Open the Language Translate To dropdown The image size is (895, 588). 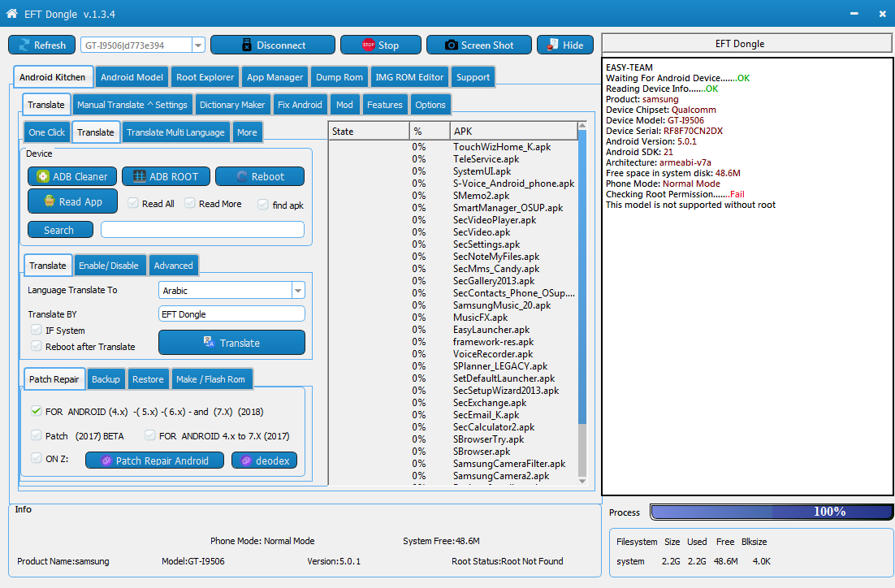[x=298, y=291]
